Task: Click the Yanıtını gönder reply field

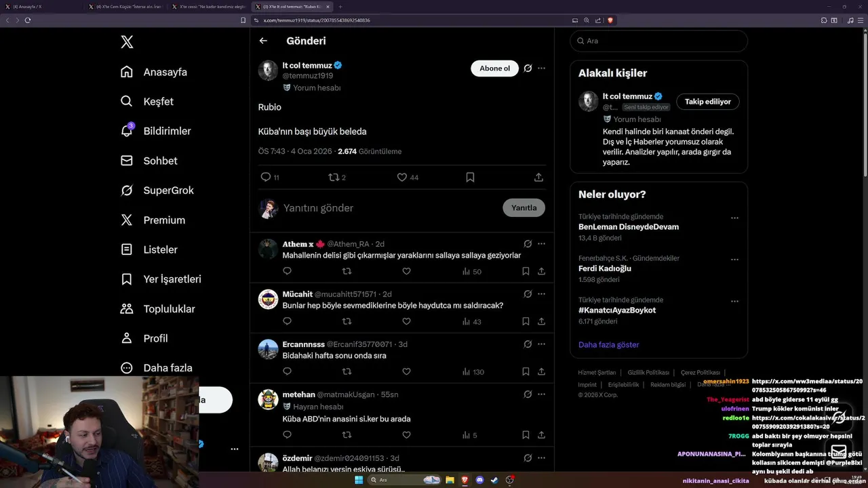Action: 390,208
